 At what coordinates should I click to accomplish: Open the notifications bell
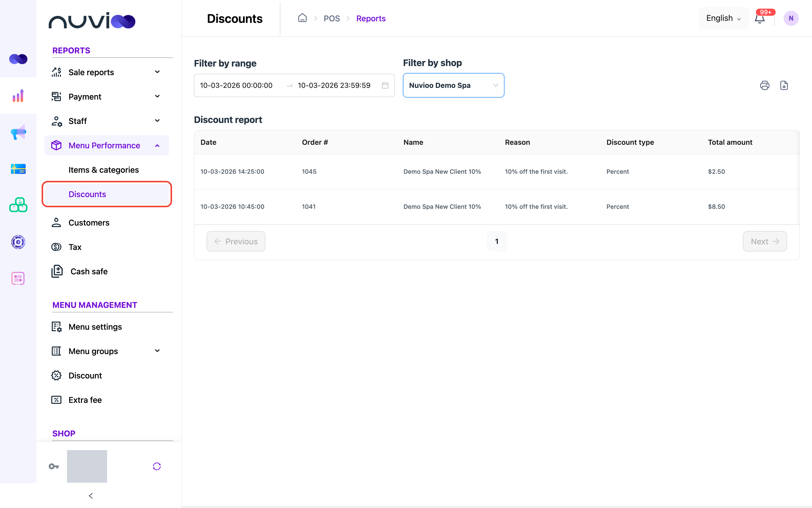tap(760, 19)
